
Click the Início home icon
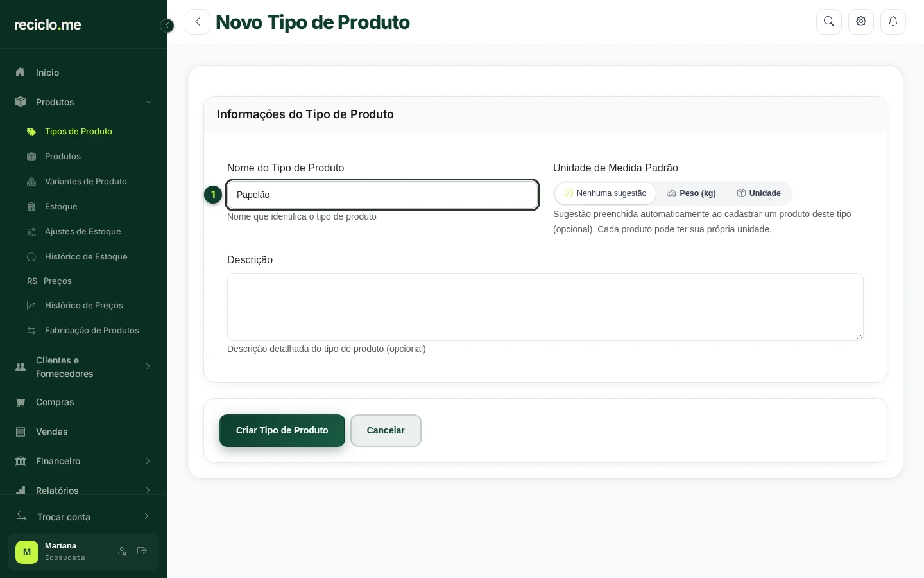click(x=21, y=73)
